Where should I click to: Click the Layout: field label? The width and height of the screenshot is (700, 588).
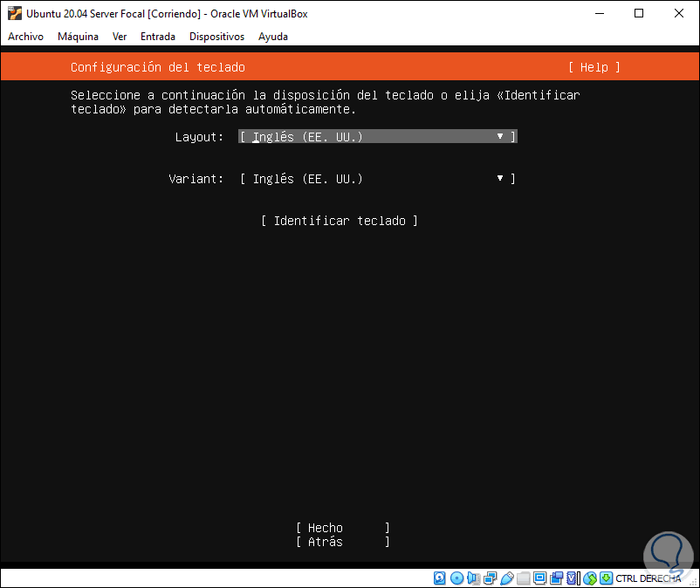[x=199, y=137]
